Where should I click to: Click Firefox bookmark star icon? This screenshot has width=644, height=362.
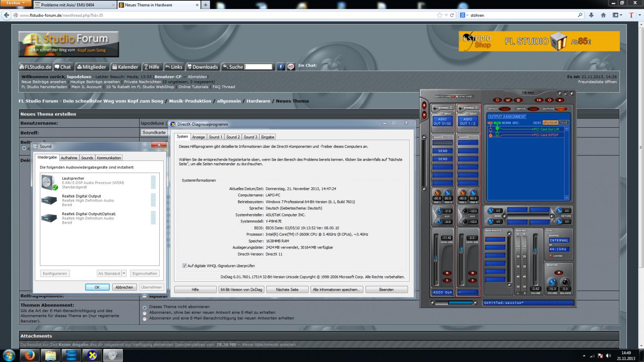click(x=439, y=15)
